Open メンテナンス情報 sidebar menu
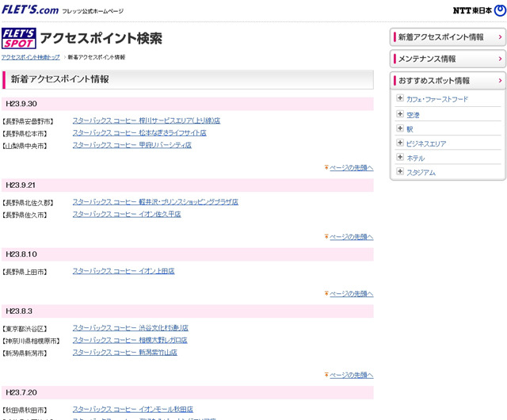 coord(448,59)
